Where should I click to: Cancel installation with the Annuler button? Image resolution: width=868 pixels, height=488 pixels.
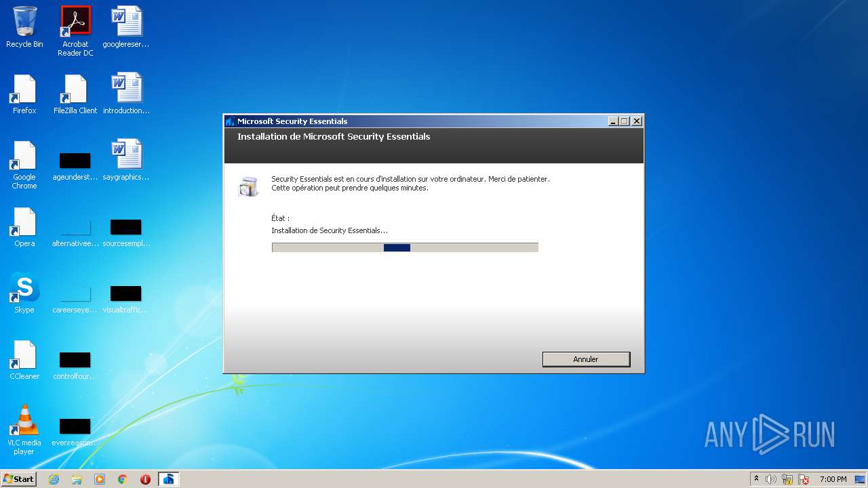(586, 359)
